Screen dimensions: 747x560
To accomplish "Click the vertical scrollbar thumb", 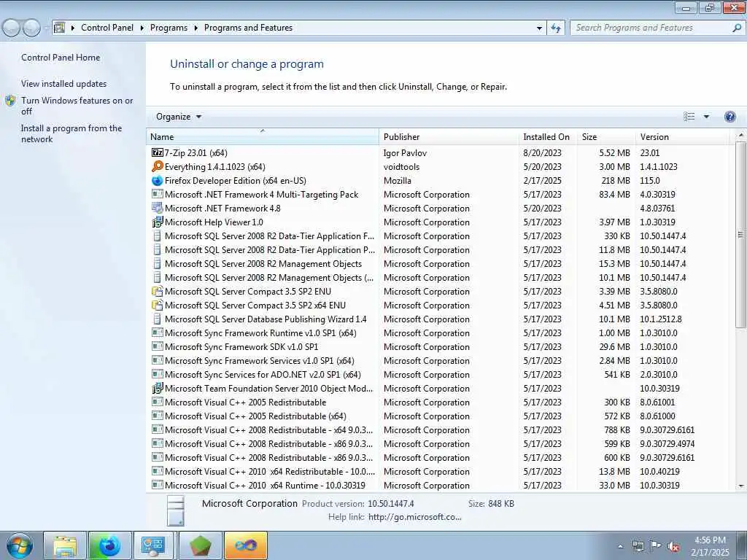I will (x=740, y=234).
